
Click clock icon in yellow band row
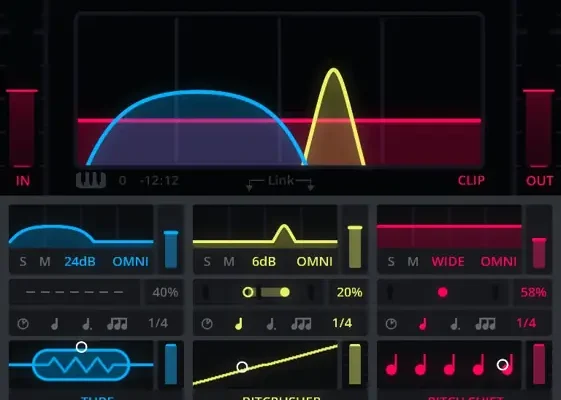[x=207, y=324]
